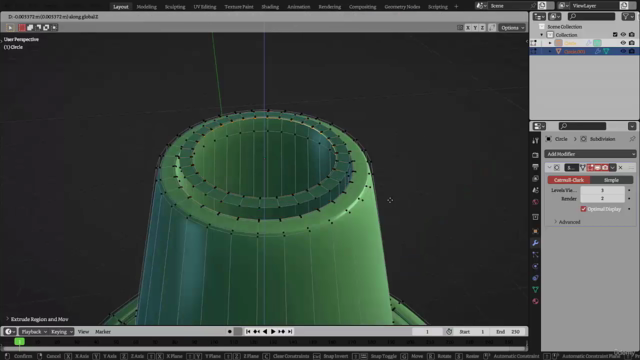Open the World properties tab
640x360 pixels.
(535, 202)
